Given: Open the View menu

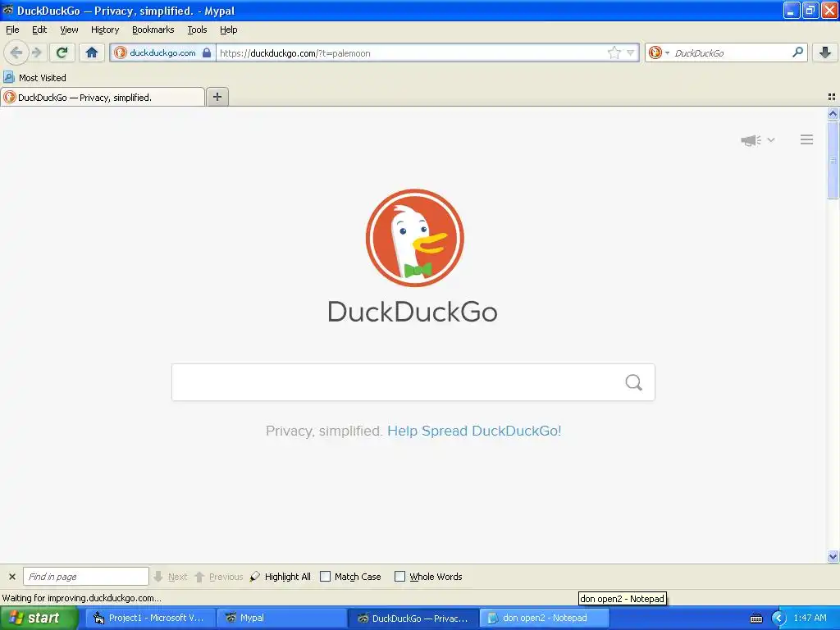Looking at the screenshot, I should pos(69,30).
